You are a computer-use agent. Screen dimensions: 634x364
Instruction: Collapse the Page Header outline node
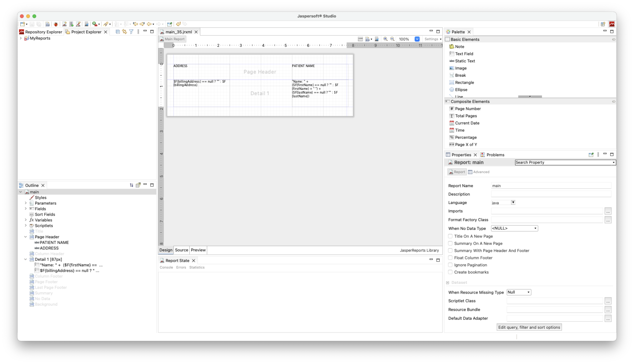tap(25, 237)
